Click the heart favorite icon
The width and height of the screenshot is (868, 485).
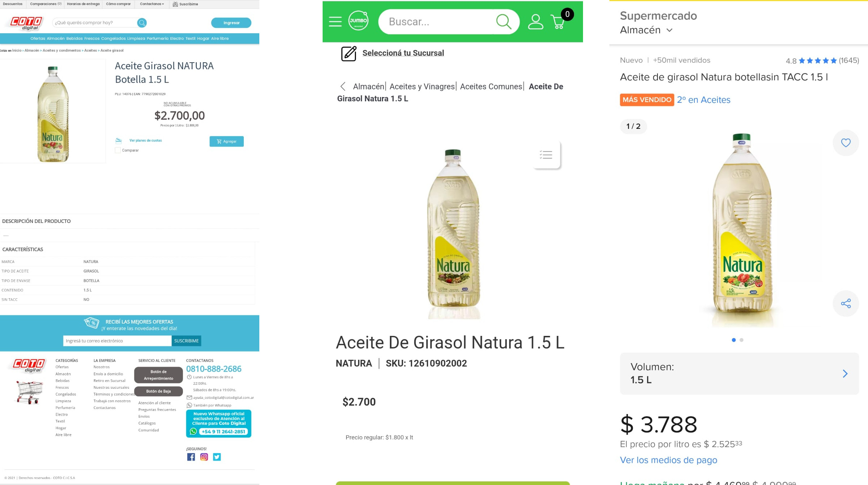846,143
